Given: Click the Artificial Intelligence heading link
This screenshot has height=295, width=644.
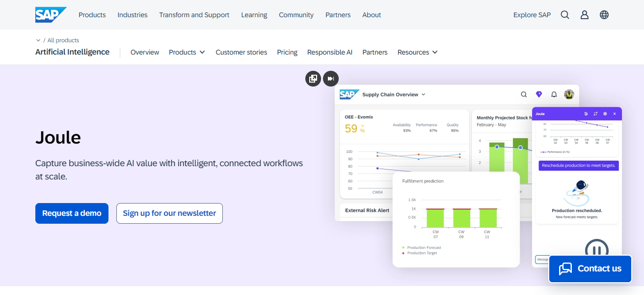Looking at the screenshot, I should (73, 52).
